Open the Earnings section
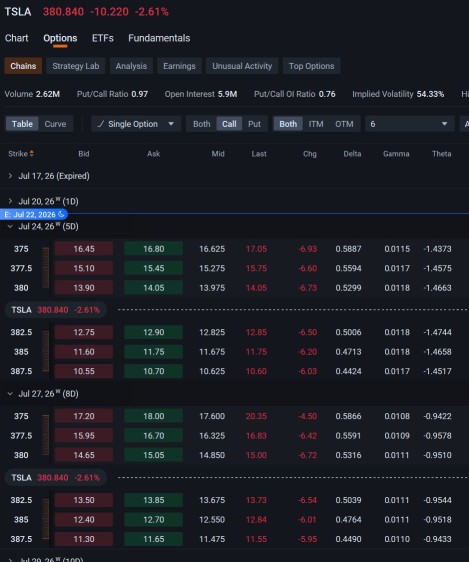 click(x=180, y=66)
